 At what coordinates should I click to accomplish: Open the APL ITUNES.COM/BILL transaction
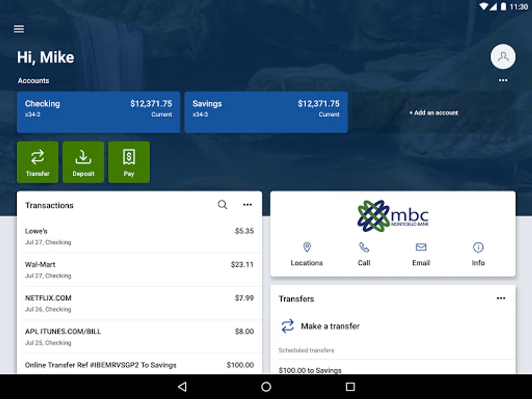(139, 337)
